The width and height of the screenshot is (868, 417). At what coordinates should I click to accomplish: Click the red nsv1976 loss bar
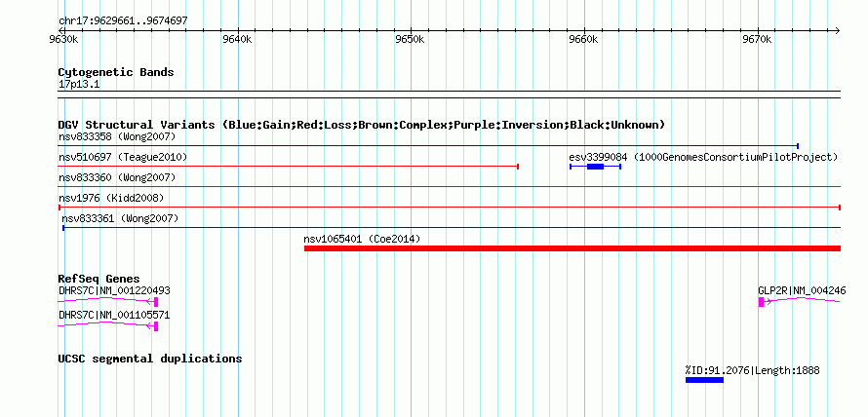click(450, 208)
